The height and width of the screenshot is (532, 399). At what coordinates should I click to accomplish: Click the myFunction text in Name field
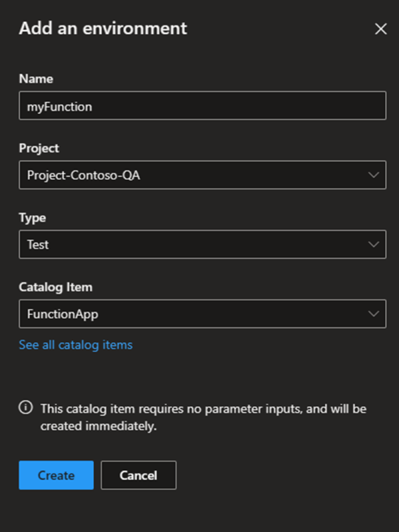(x=59, y=106)
